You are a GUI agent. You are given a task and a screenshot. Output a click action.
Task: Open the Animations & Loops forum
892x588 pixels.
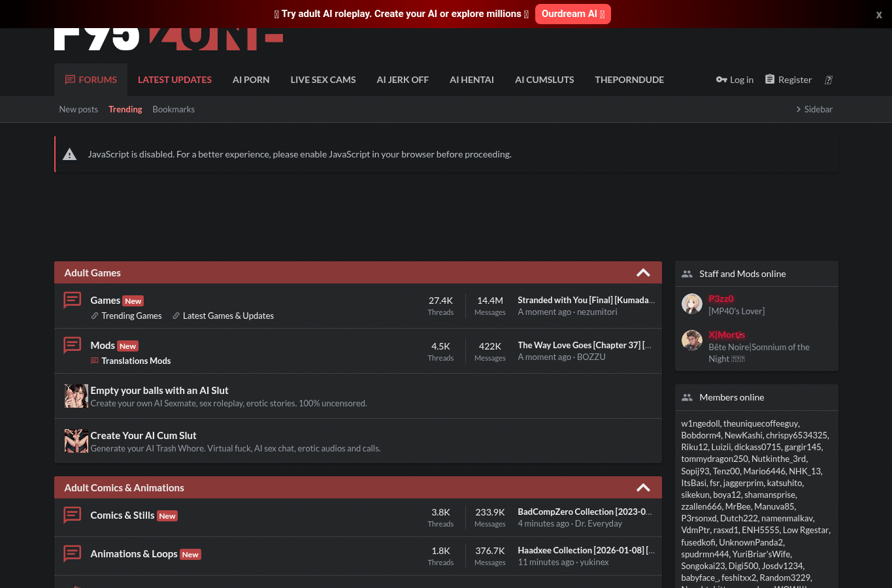tap(134, 553)
